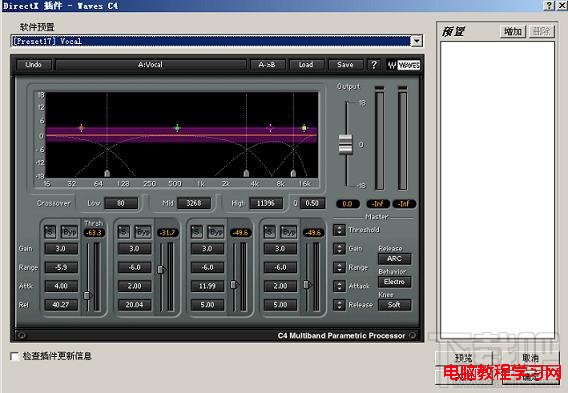Viewport: 568px width, 393px height.
Task: Click the Undo button
Action: [34, 65]
